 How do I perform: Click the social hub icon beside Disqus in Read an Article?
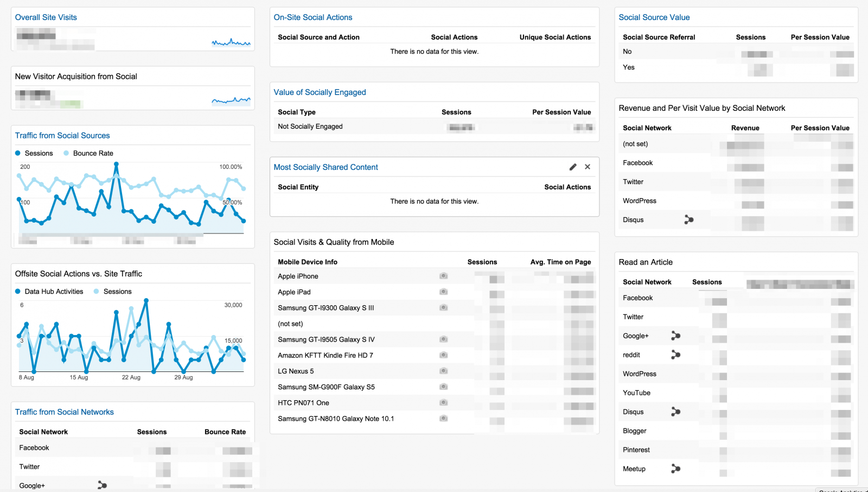pyautogui.click(x=675, y=412)
